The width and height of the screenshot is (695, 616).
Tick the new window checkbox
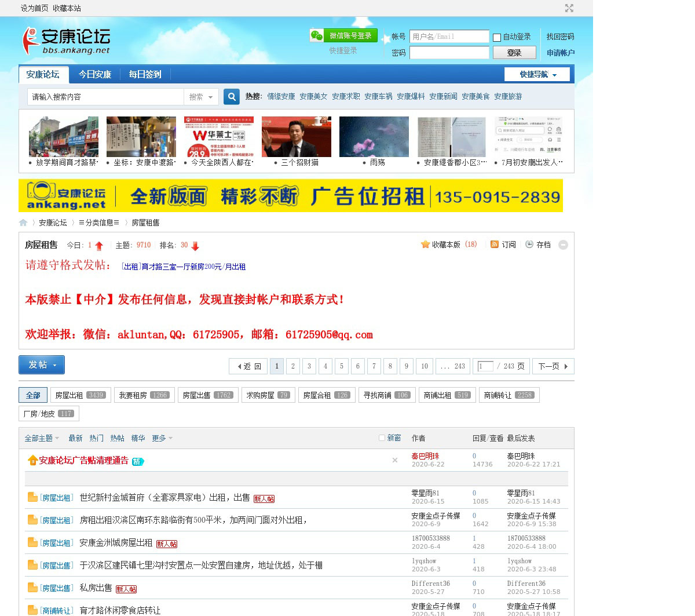pyautogui.click(x=382, y=438)
